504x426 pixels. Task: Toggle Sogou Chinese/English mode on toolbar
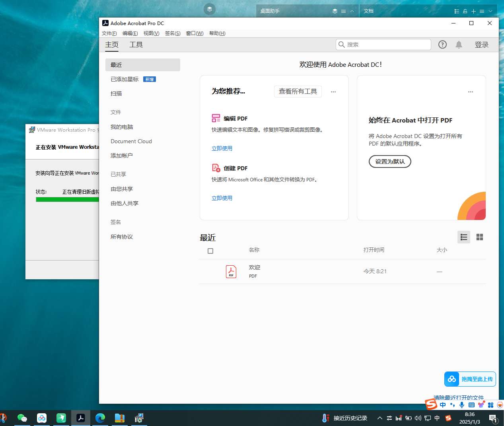[x=443, y=405]
